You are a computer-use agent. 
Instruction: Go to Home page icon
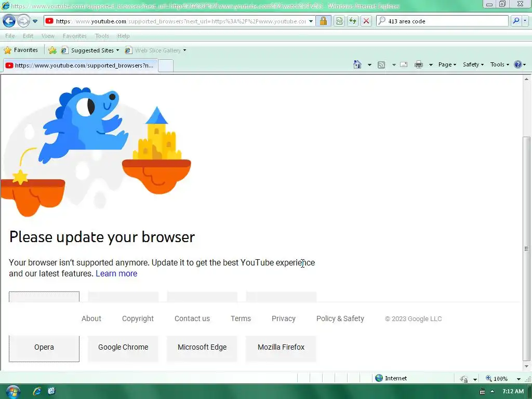[x=357, y=64]
